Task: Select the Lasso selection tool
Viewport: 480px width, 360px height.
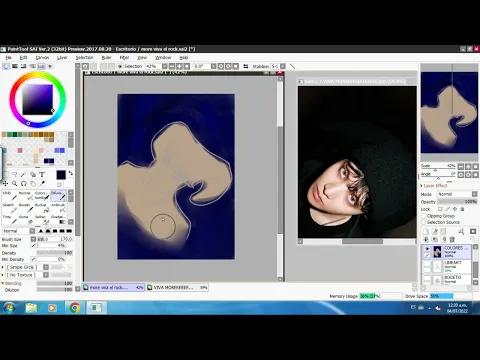Action: click(x=15, y=174)
